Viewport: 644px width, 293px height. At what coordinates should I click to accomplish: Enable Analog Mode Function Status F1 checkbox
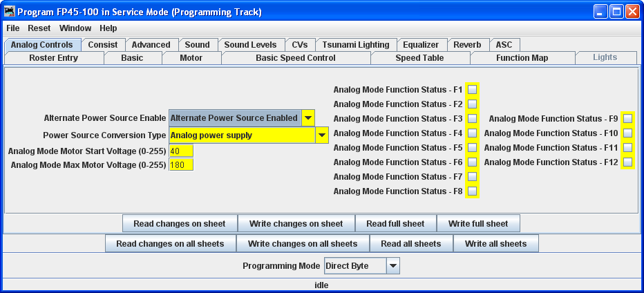(x=473, y=90)
